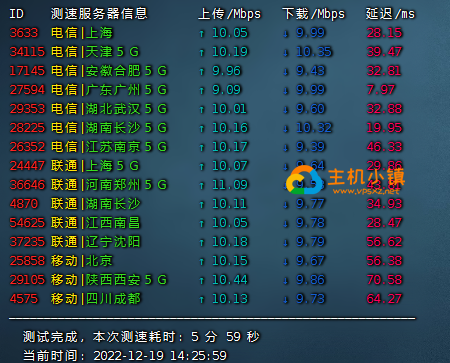Click download value 9.73

(311, 299)
